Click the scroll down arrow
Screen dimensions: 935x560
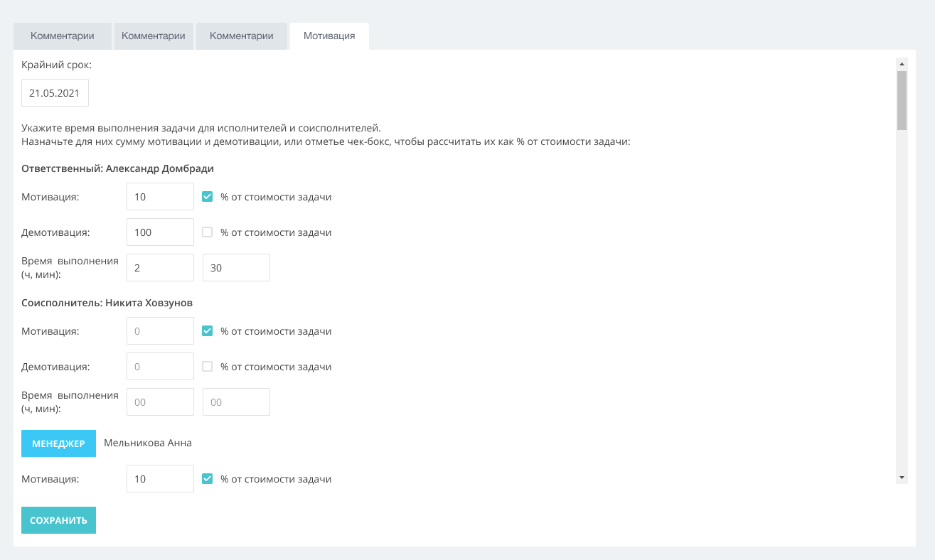pos(902,478)
